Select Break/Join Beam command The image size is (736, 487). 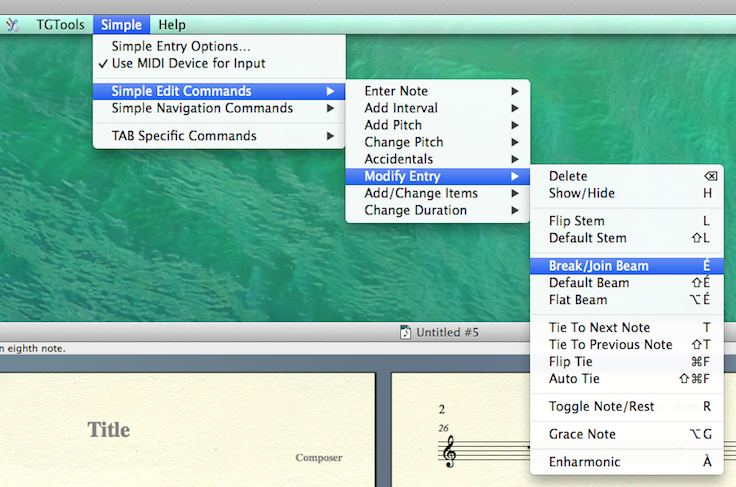(x=598, y=266)
